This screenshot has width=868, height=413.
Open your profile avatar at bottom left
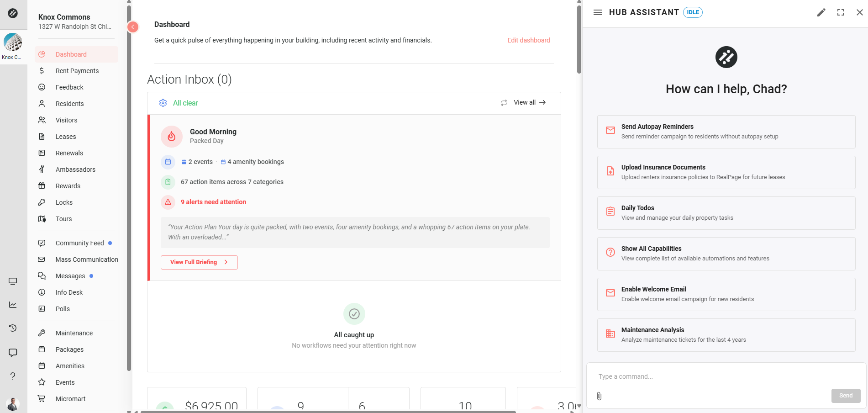[13, 404]
